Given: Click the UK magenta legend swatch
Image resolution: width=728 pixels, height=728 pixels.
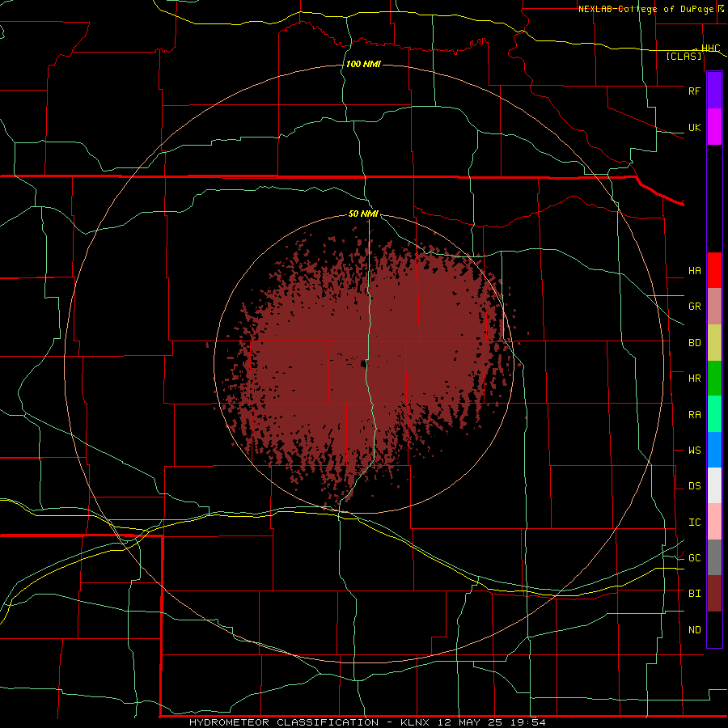Looking at the screenshot, I should click(714, 127).
